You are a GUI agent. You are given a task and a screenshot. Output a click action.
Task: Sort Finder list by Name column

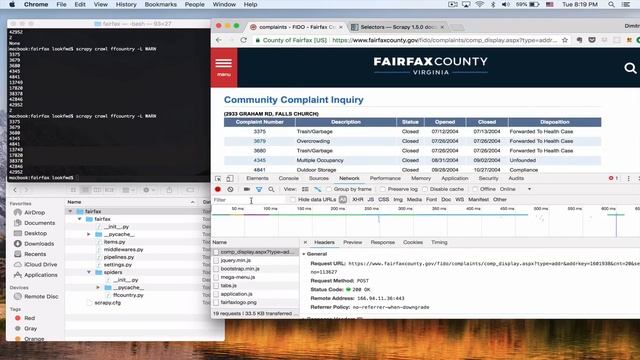coord(131,202)
